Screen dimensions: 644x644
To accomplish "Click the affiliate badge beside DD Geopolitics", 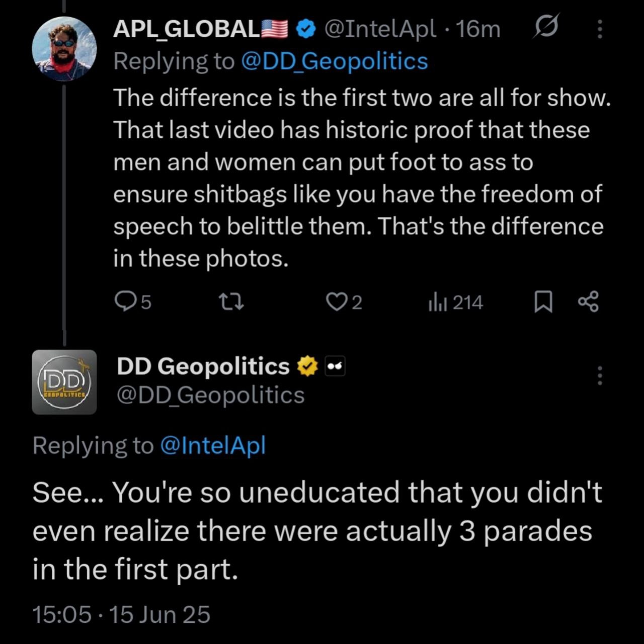I will pos(335,366).
